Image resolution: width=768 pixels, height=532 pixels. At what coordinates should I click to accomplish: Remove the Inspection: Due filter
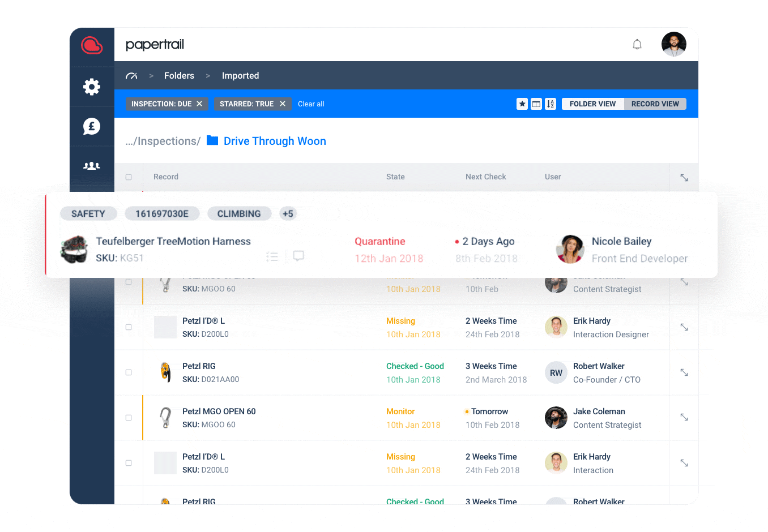199,104
